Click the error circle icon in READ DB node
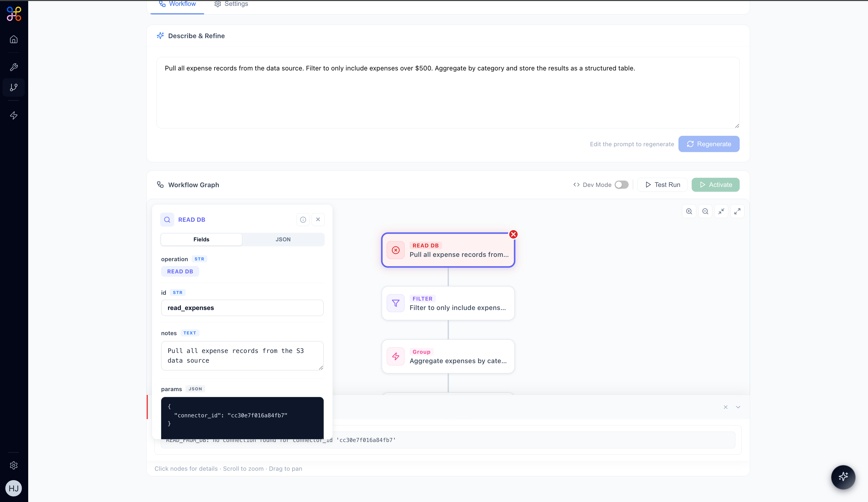 (396, 250)
